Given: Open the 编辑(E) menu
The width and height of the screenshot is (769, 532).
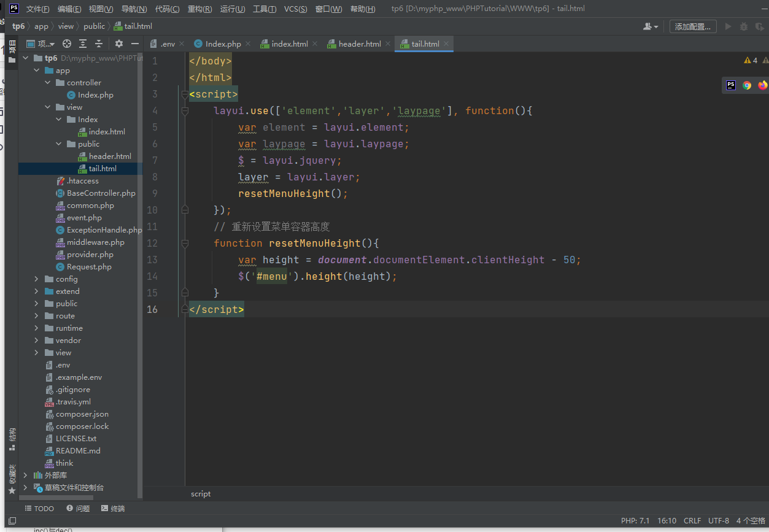Looking at the screenshot, I should click(69, 9).
